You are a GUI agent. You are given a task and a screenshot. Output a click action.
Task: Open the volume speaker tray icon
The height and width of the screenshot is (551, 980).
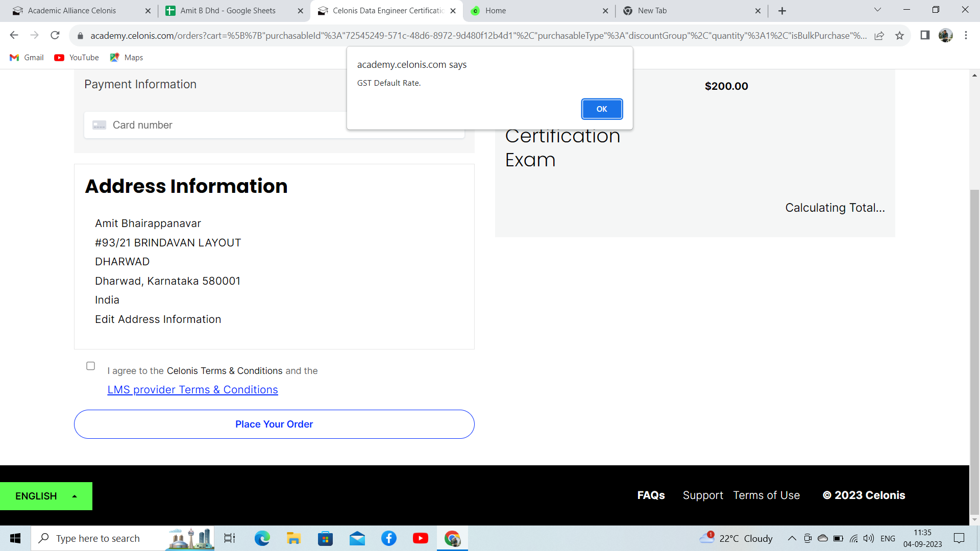pos(869,538)
